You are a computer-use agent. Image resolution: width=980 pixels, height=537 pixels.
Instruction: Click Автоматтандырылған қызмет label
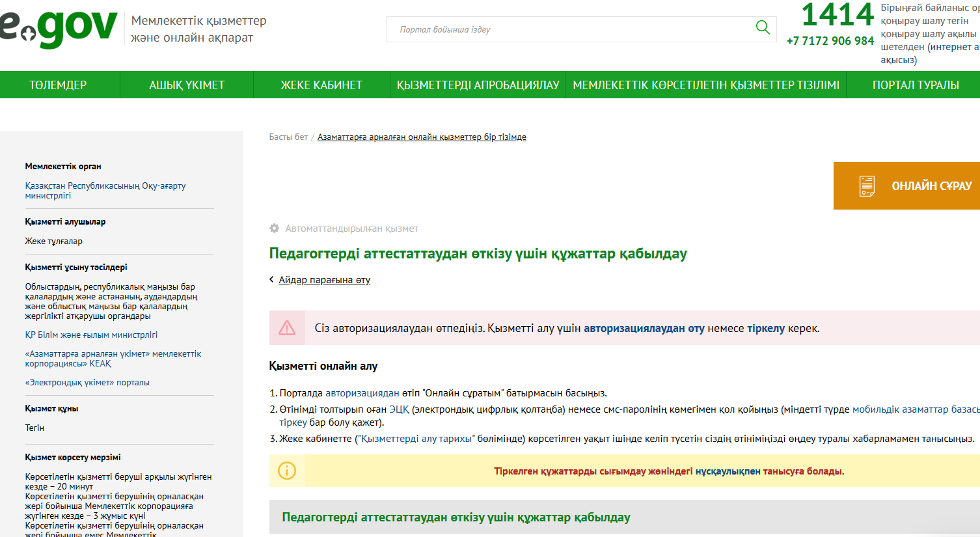[351, 228]
